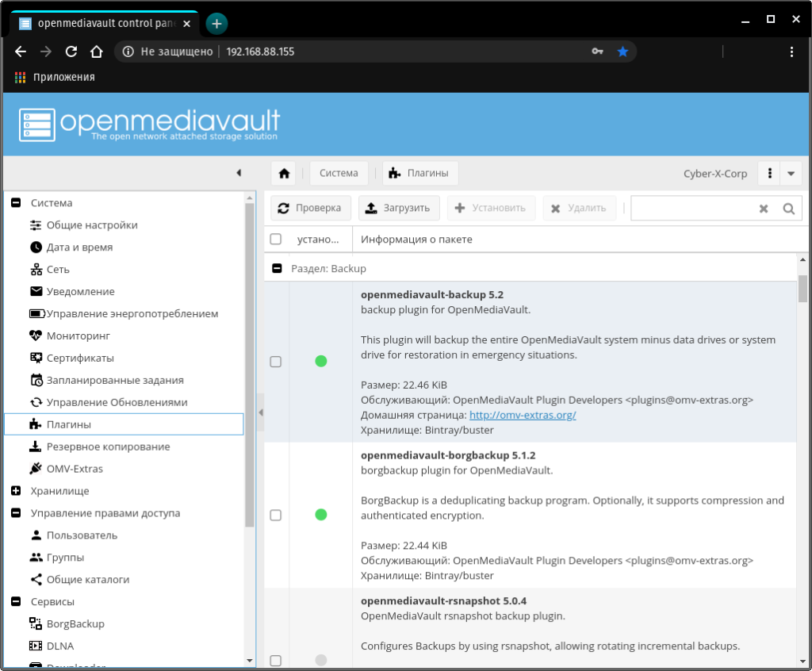
Task: Click the bookmark star in address bar
Action: (622, 52)
